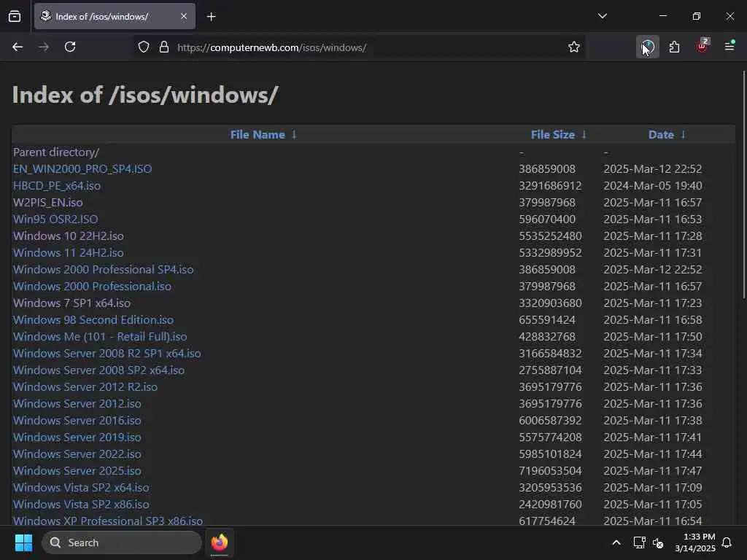Image resolution: width=747 pixels, height=560 pixels.
Task: Click the File Name sort arrow
Action: 295,135
